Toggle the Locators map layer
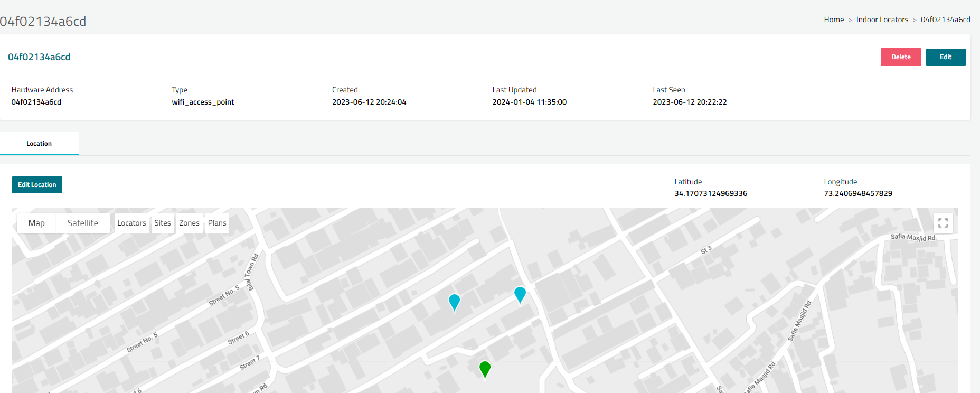This screenshot has width=980, height=393. (131, 223)
